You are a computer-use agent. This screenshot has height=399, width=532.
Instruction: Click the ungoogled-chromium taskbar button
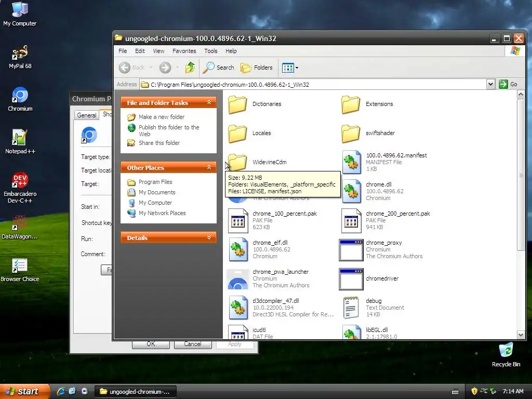[x=135, y=392]
